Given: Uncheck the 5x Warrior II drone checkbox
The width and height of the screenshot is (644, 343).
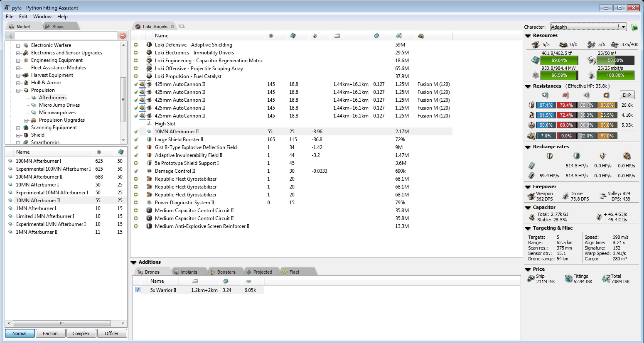Looking at the screenshot, I should pyautogui.click(x=138, y=290).
